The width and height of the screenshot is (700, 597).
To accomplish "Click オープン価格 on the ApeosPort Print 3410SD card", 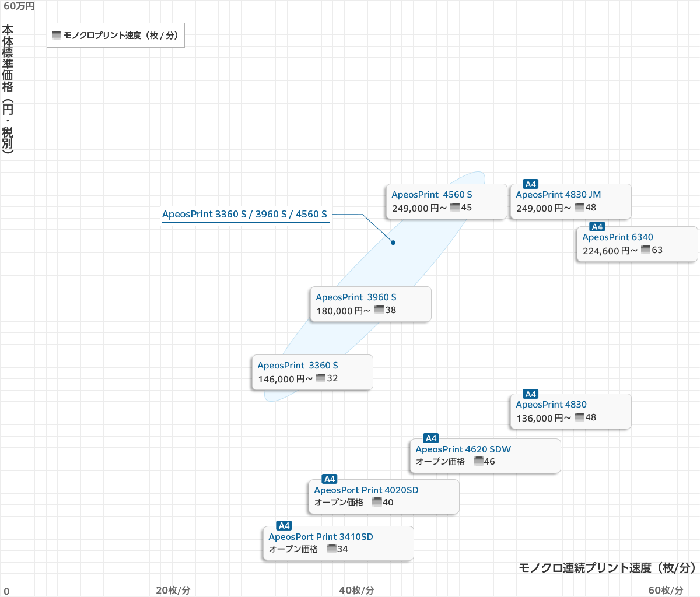I will [x=293, y=549].
